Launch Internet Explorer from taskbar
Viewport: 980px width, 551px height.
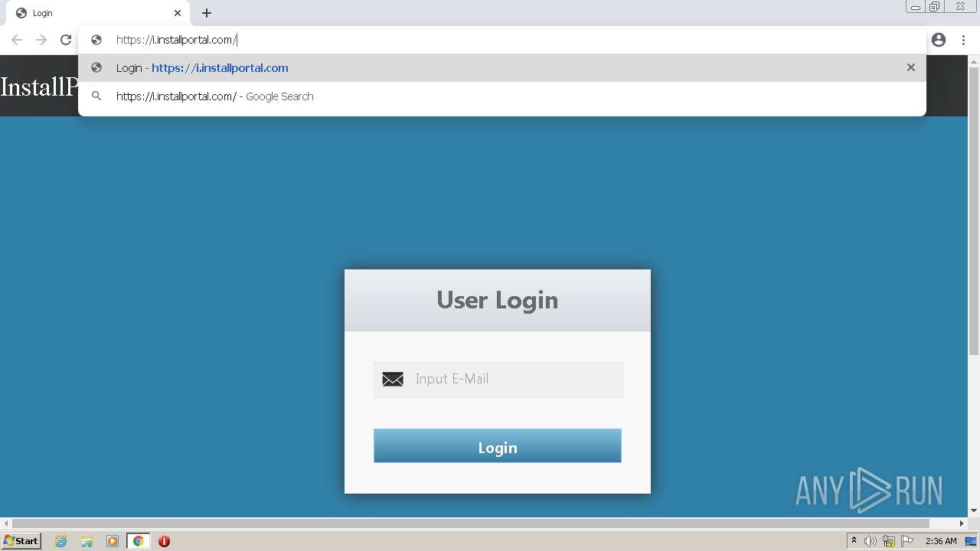60,541
